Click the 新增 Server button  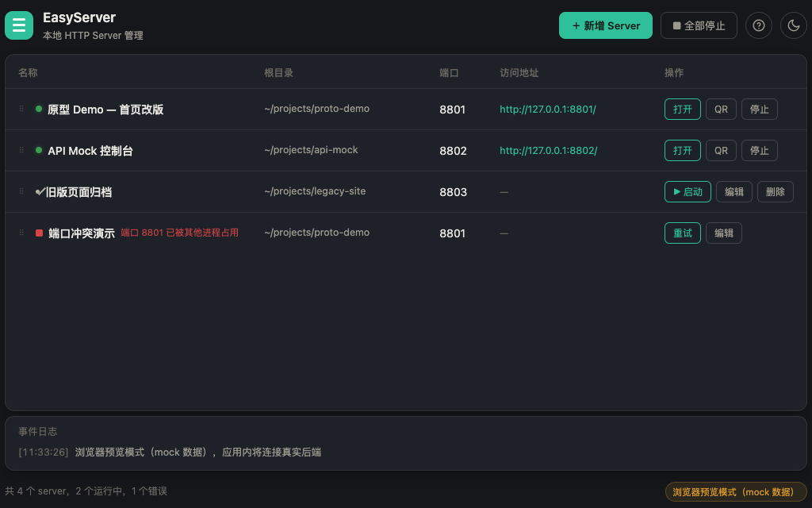pyautogui.click(x=605, y=25)
